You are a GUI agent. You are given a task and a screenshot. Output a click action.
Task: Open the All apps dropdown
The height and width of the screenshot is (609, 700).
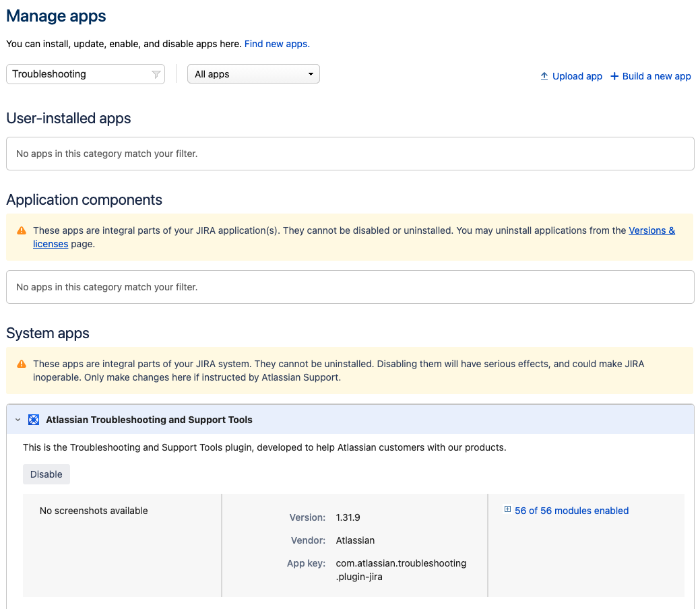pos(253,74)
